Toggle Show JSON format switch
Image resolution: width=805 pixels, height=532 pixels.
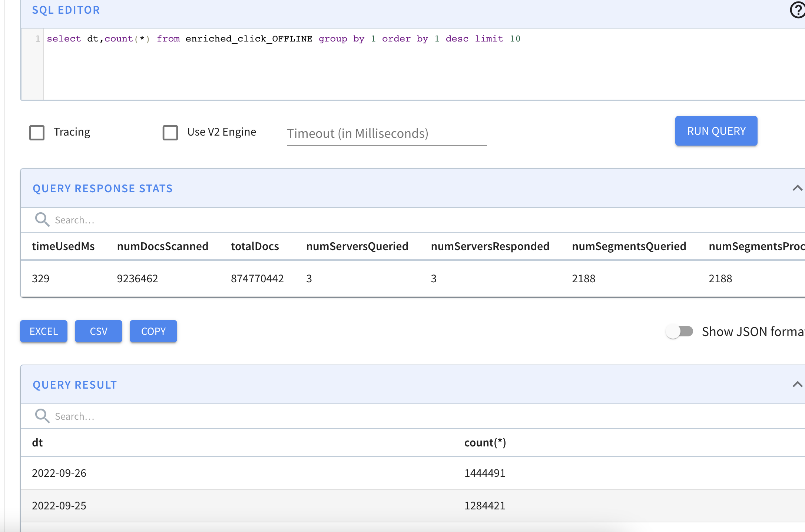[x=679, y=331]
